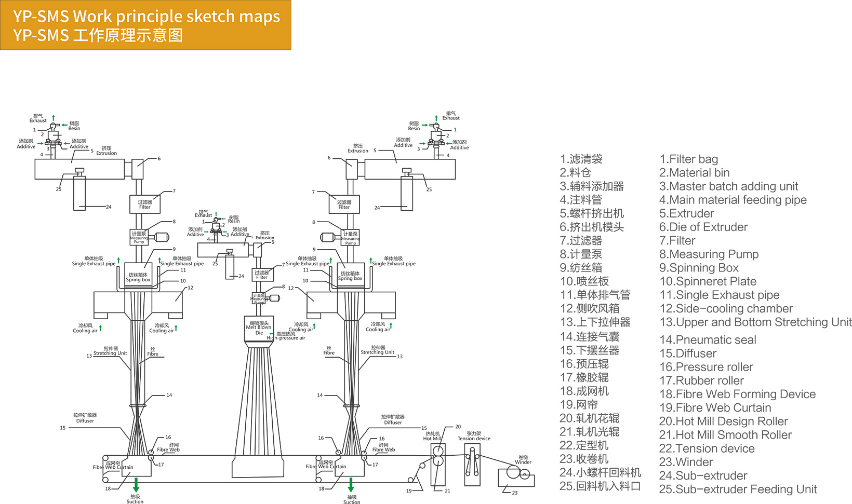The width and height of the screenshot is (852, 504).
Task: Click the green Suction arrow at bottom left
Action: click(x=136, y=485)
